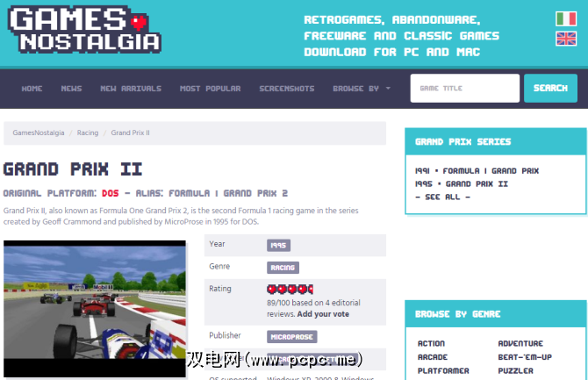Screen dimensions: 588x380
Task: Click See All in Grand Prix series
Action: (442, 197)
